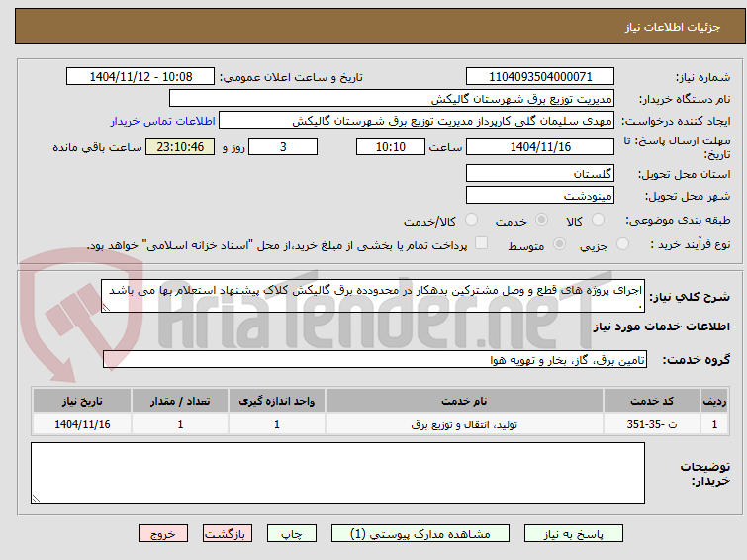Screen dimensions: 747x560
Task: Click the remaining time field 23:10:46
Action: (x=180, y=146)
